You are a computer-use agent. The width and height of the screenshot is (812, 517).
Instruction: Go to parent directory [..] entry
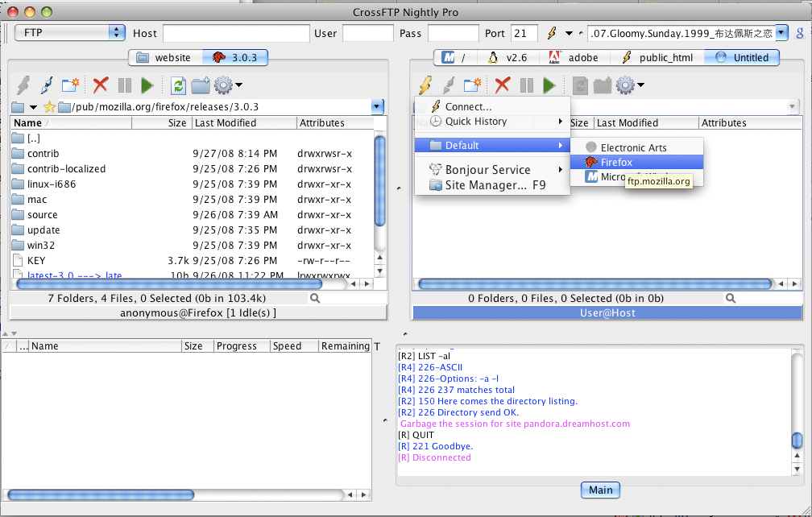pyautogui.click(x=192, y=139)
